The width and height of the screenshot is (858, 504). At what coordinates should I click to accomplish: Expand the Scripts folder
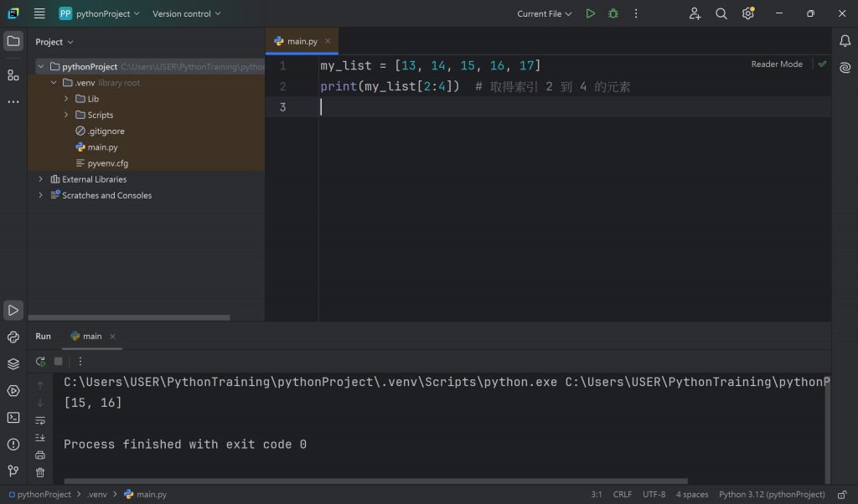pyautogui.click(x=66, y=115)
